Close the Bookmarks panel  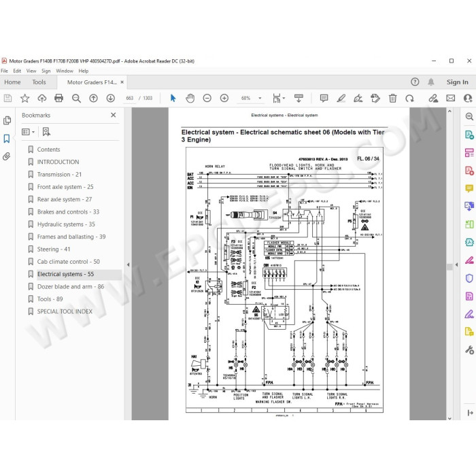coord(114,115)
